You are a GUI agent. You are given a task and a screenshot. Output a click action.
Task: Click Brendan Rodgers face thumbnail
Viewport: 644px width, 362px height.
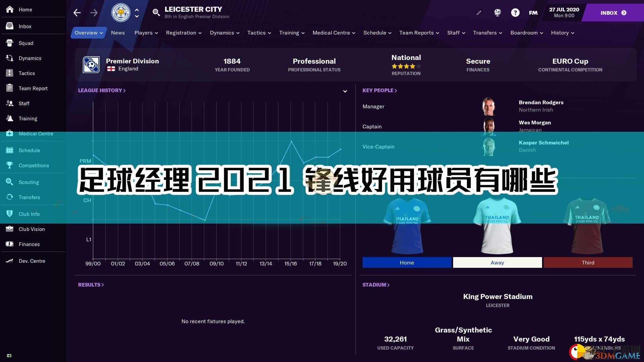(489, 106)
